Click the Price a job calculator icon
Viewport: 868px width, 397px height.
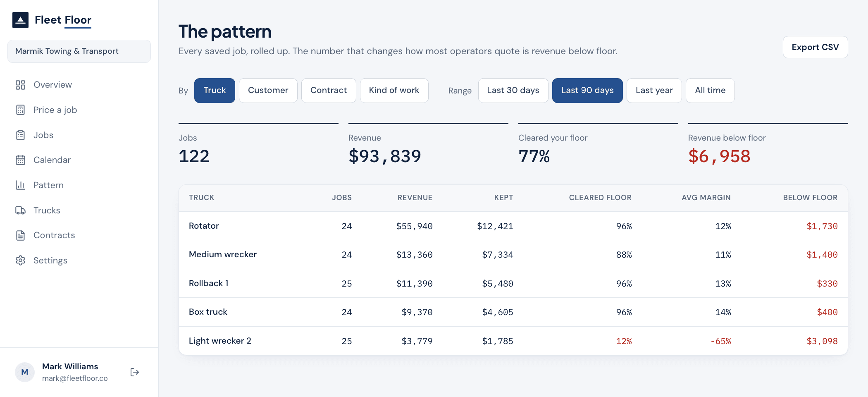(x=20, y=110)
